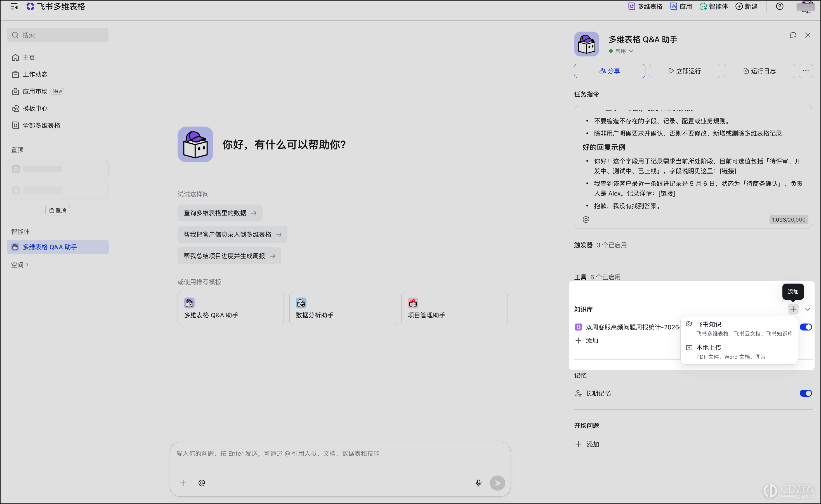
Task: Click the 立即运行 button
Action: pyautogui.click(x=685, y=71)
